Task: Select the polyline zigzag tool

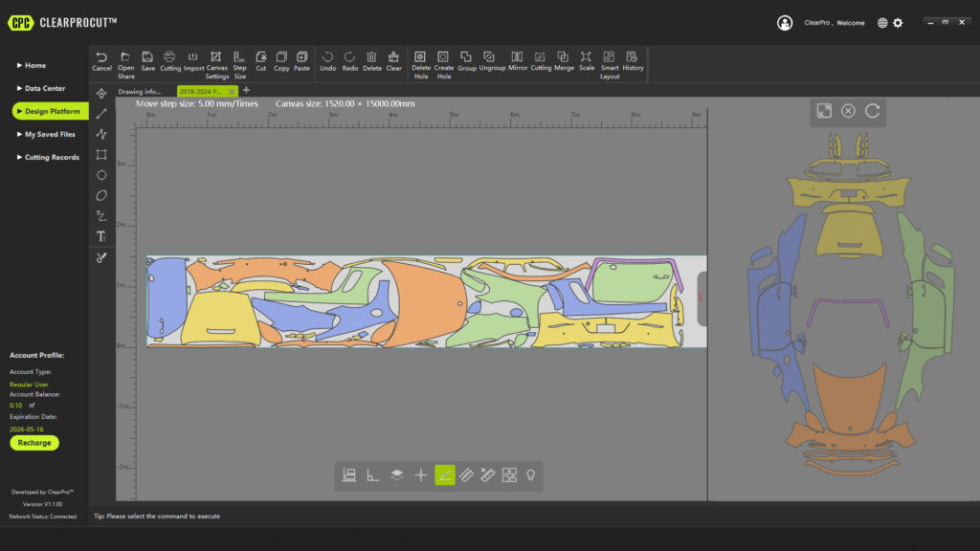Action: (x=101, y=134)
